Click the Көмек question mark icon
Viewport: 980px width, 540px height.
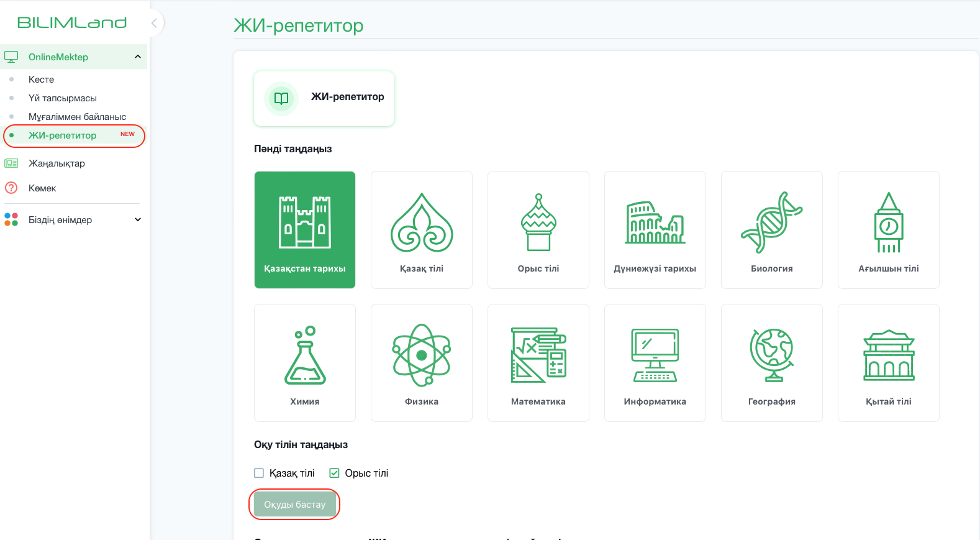coord(11,188)
